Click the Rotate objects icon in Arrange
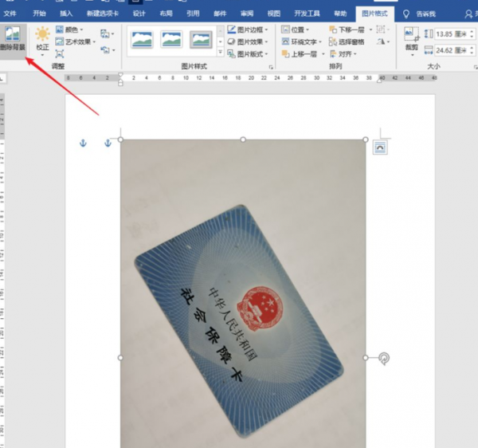Image resolution: width=478 pixels, height=448 pixels. tap(381, 41)
